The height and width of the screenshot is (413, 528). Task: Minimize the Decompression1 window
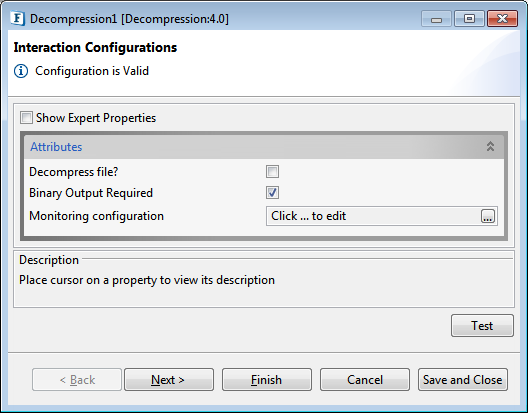tap(436, 19)
